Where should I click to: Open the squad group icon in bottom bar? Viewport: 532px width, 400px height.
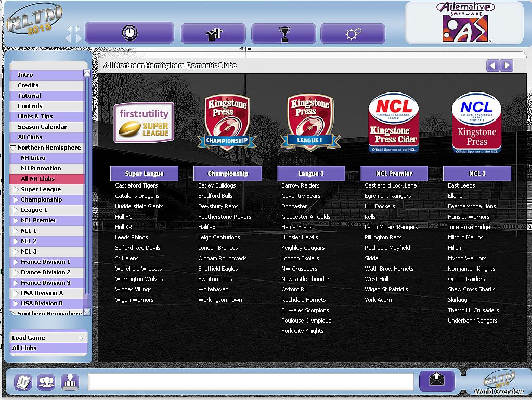point(46,382)
